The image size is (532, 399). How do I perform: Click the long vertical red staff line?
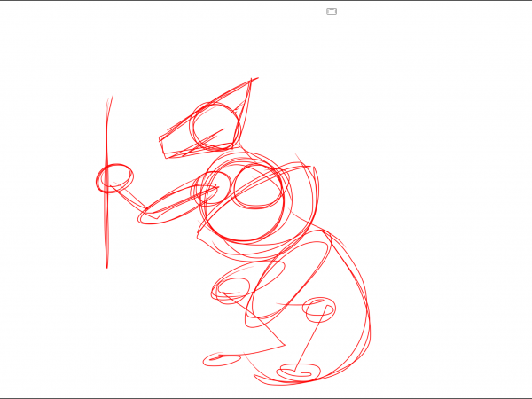[x=106, y=222]
